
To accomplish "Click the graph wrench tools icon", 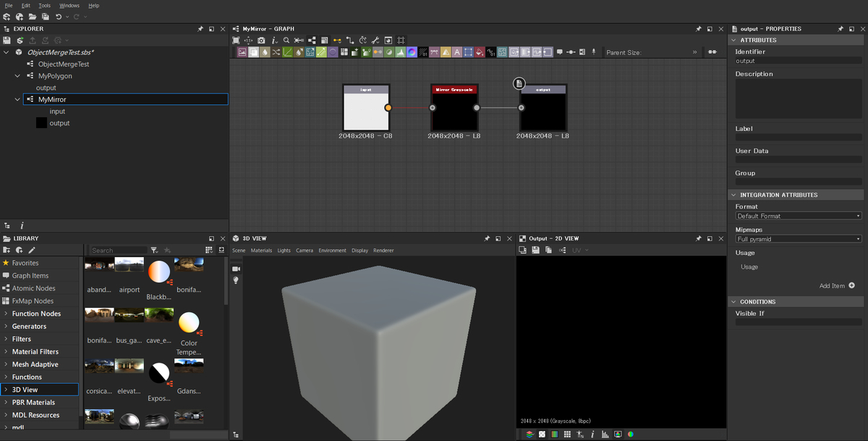I will [x=375, y=41].
